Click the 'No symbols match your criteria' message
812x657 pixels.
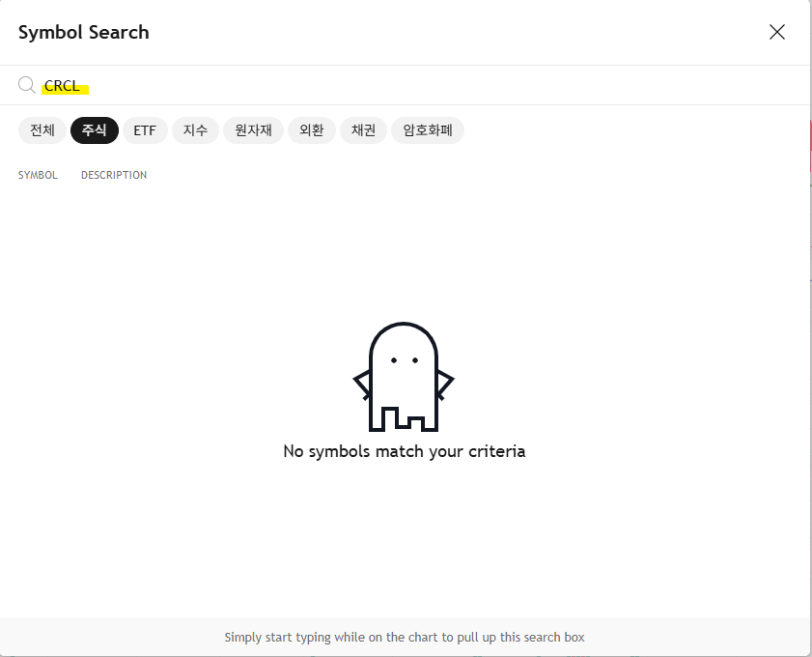pyautogui.click(x=404, y=451)
